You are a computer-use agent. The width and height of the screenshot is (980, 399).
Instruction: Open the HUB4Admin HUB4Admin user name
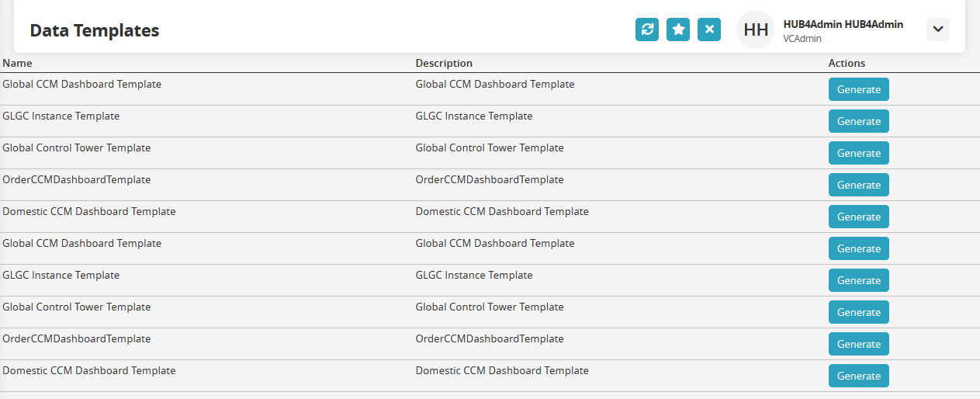(x=843, y=24)
